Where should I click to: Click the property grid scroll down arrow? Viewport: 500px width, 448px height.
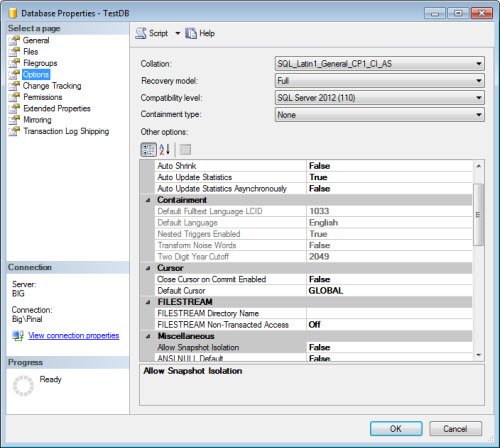click(x=479, y=355)
